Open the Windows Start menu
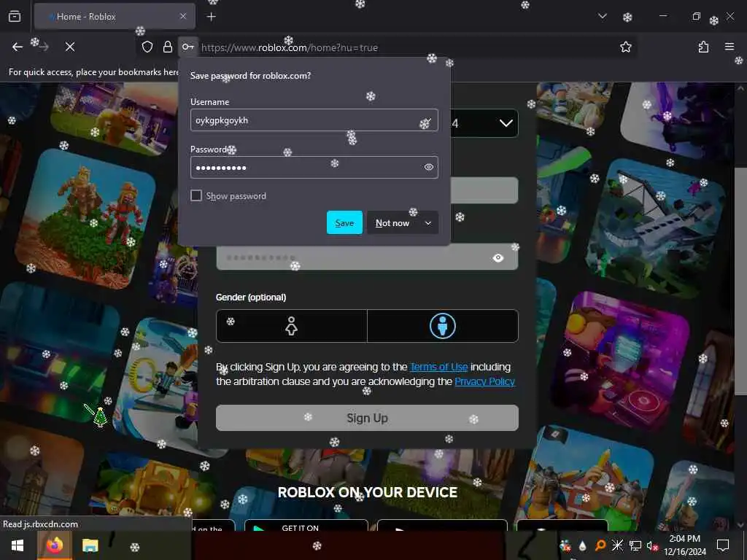 (18, 545)
